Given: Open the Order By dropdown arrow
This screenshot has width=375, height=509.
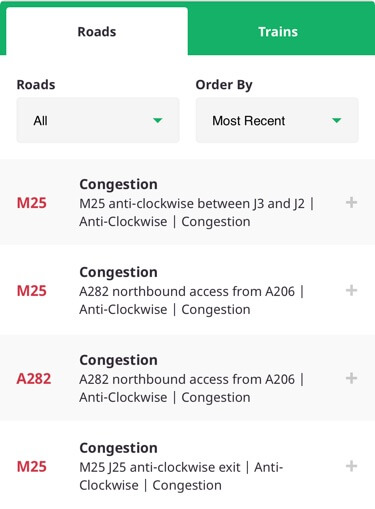Looking at the screenshot, I should pos(337,120).
